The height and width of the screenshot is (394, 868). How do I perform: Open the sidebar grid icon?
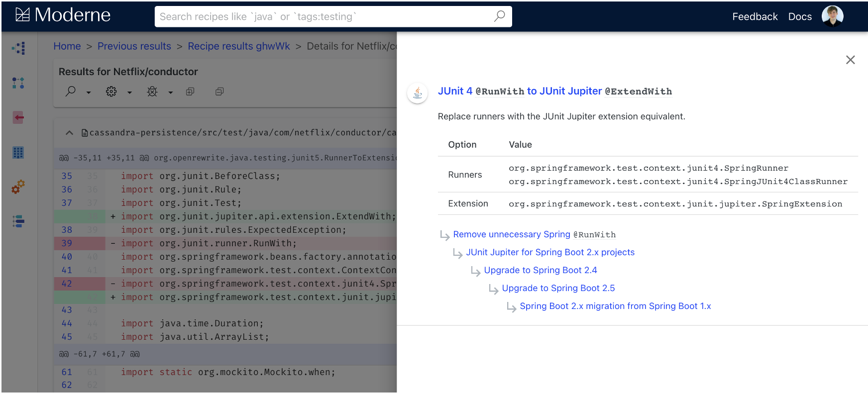[x=18, y=152]
